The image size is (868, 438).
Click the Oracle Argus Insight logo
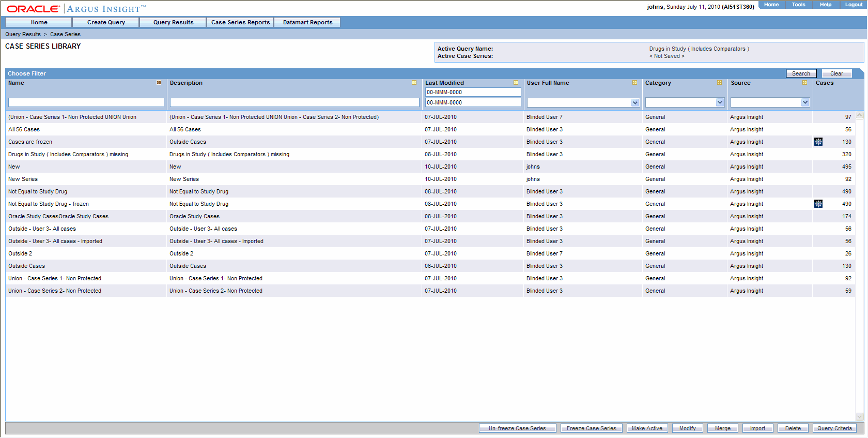76,9
